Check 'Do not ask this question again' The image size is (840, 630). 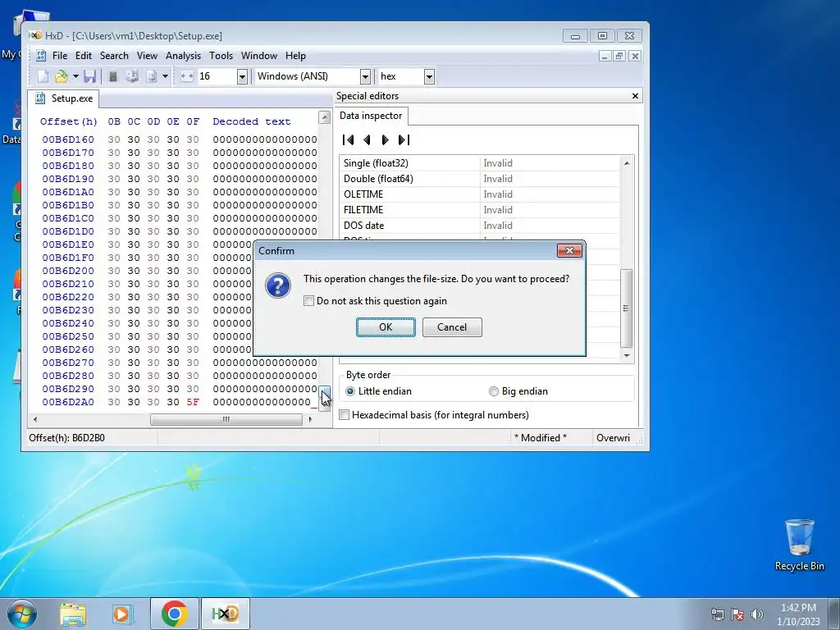pyautogui.click(x=308, y=301)
